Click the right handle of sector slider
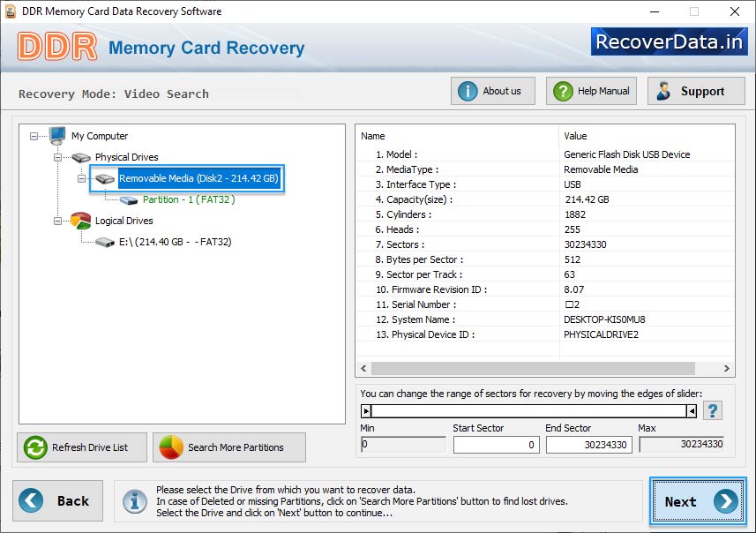 coord(692,411)
